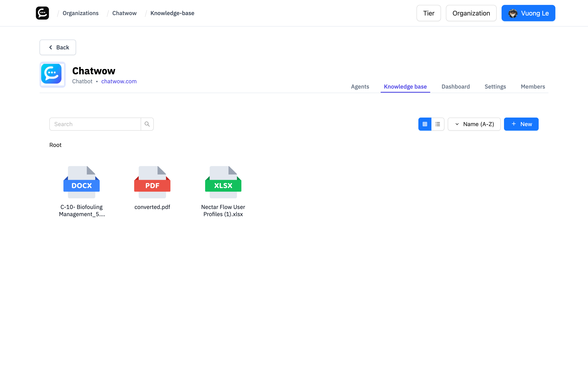Click the search magnifier icon
This screenshot has width=588, height=389.
tap(147, 124)
